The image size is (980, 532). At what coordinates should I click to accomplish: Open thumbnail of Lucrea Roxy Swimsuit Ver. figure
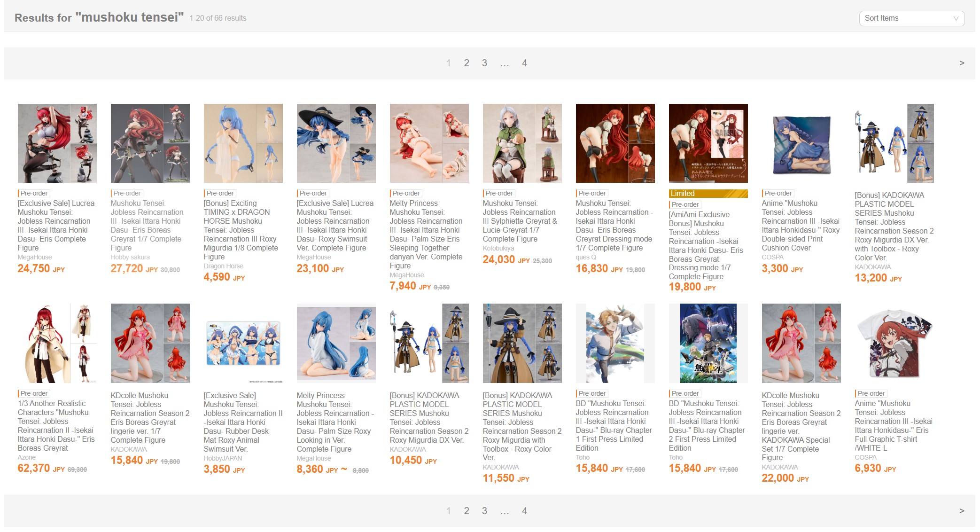coord(336,143)
